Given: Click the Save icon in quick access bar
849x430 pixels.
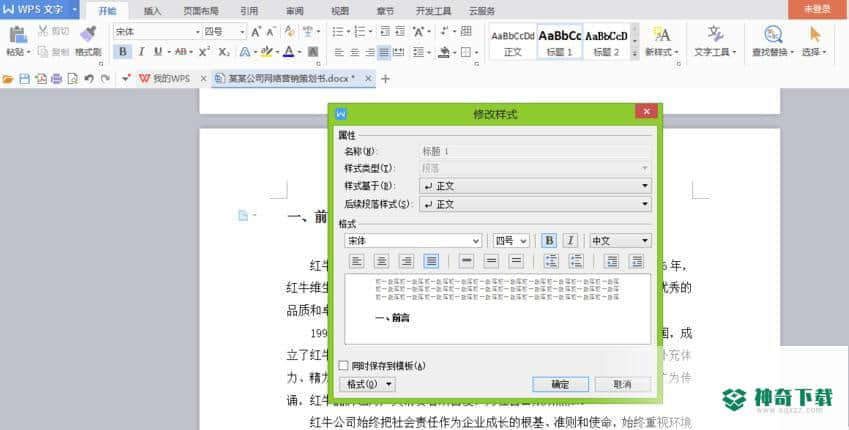Looking at the screenshot, I should pos(24,79).
